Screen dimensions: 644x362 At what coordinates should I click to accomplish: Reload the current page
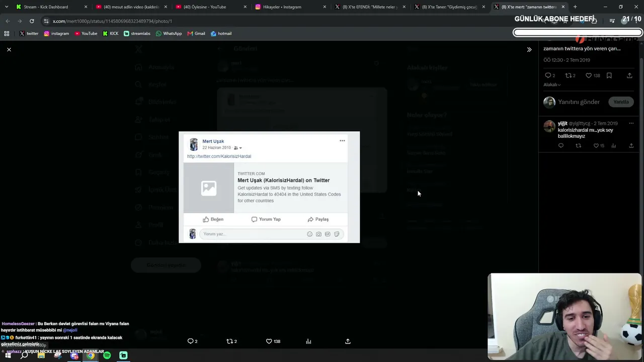coord(32,21)
